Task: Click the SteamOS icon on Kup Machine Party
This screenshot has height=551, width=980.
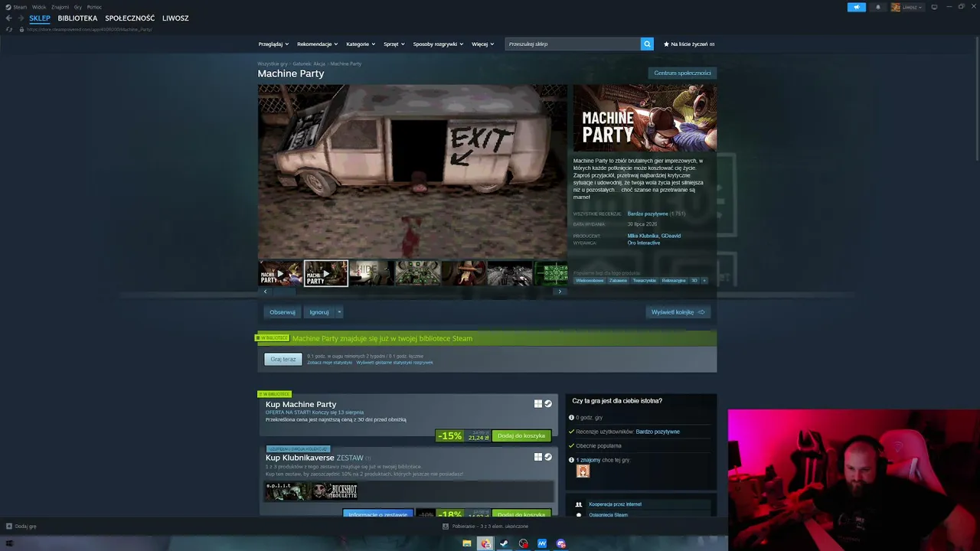Action: pyautogui.click(x=547, y=404)
